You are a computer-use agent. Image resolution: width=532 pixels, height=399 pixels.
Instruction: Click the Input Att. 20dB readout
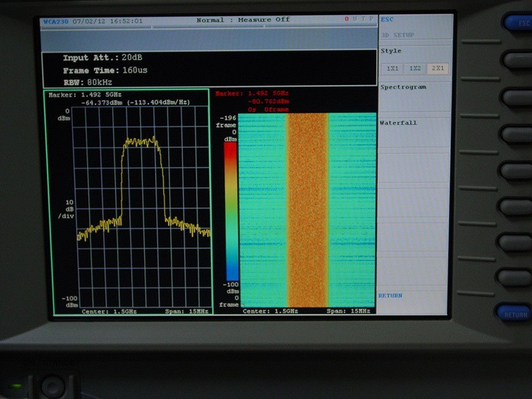[x=102, y=58]
